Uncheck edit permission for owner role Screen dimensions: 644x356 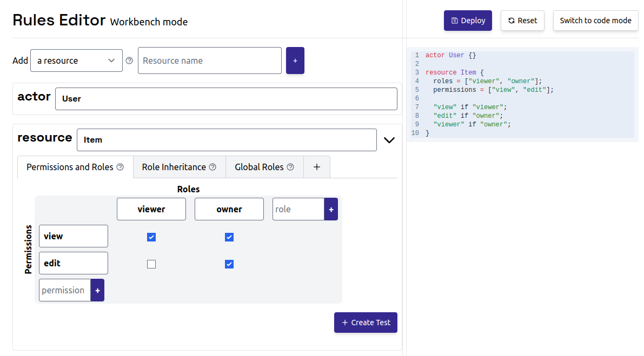tap(229, 264)
